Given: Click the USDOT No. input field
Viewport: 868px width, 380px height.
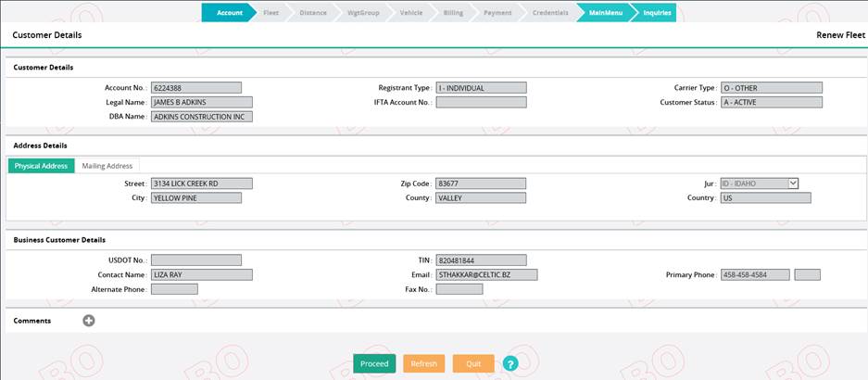Looking at the screenshot, I should tap(196, 260).
